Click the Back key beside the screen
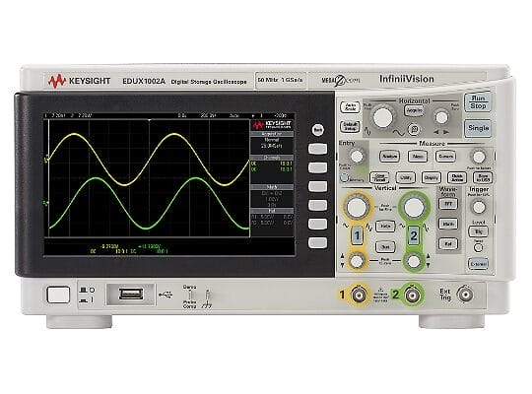 click(x=318, y=130)
